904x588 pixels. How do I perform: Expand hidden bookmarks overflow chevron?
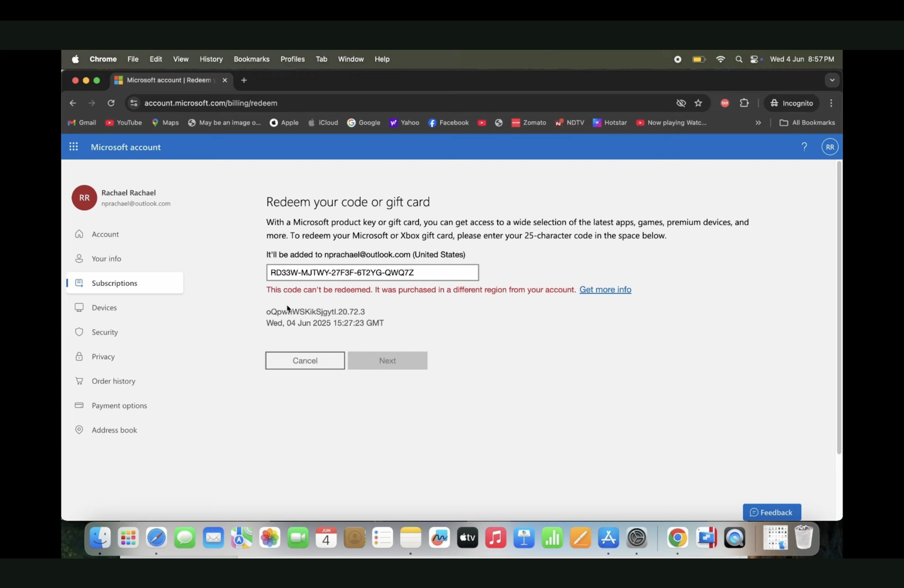[758, 123]
